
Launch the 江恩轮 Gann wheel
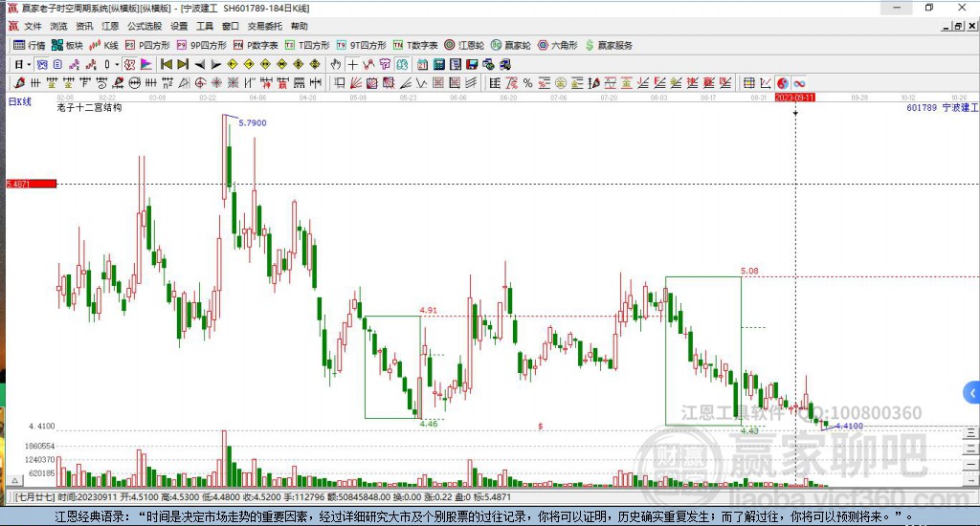pos(464,45)
